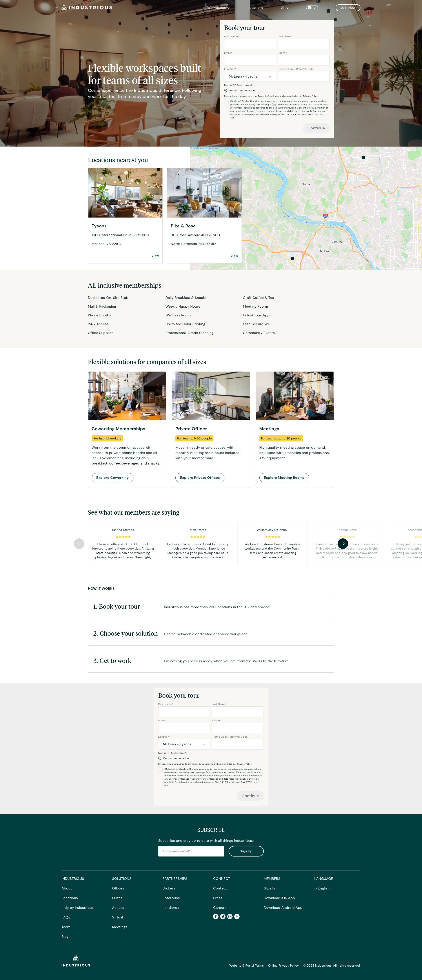Expand the Workspaces menu
This screenshot has width=422, height=980.
(218, 8)
